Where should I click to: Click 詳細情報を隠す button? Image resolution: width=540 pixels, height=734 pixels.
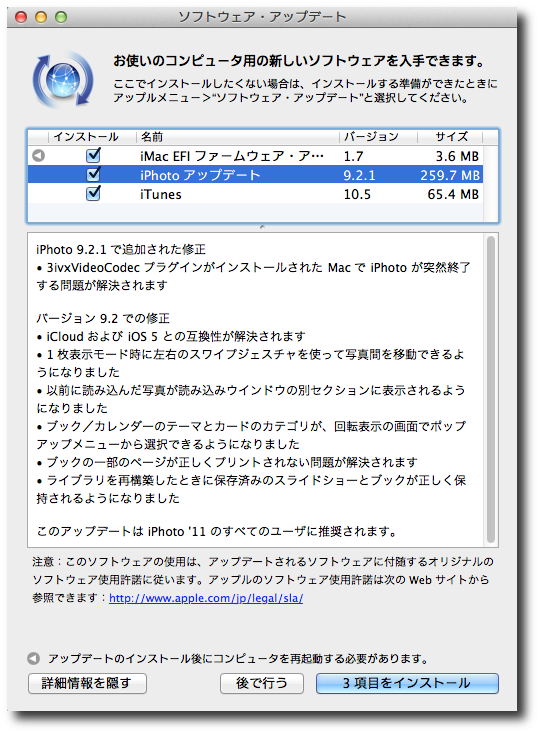(87, 683)
